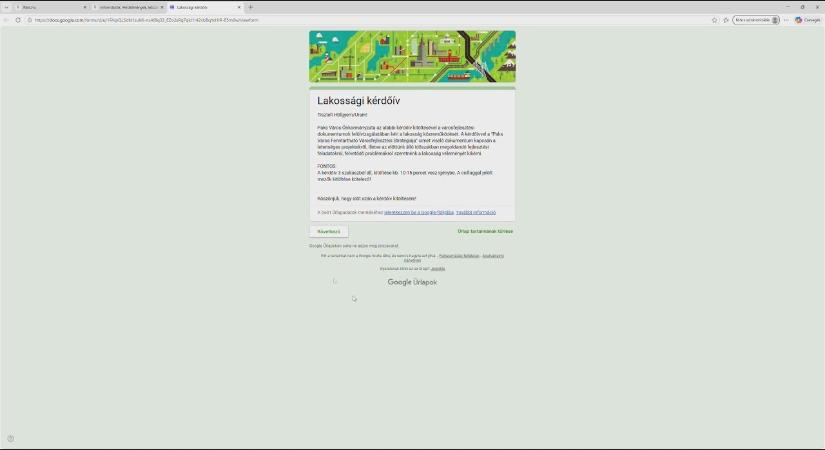Click the Tisztelt Hölgyem/Uram greeting text
This screenshot has height=450, width=825.
342,115
